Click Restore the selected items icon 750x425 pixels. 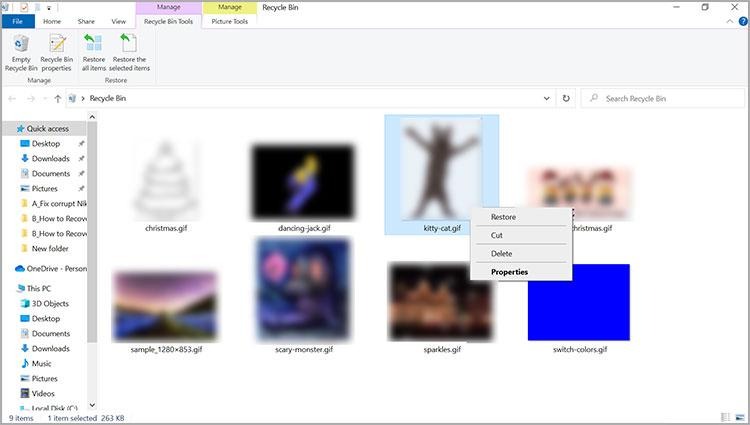[128, 50]
